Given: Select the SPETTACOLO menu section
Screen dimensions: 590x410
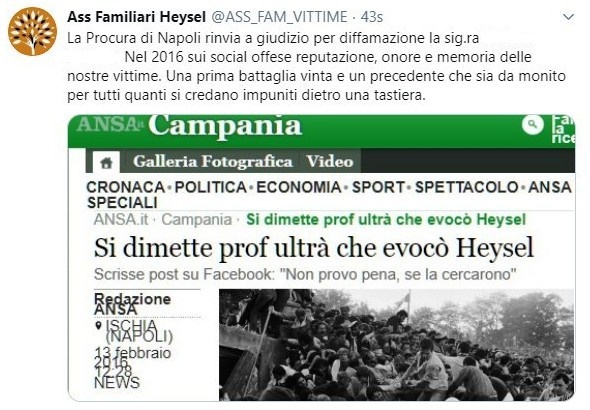Looking at the screenshot, I should point(467,187).
